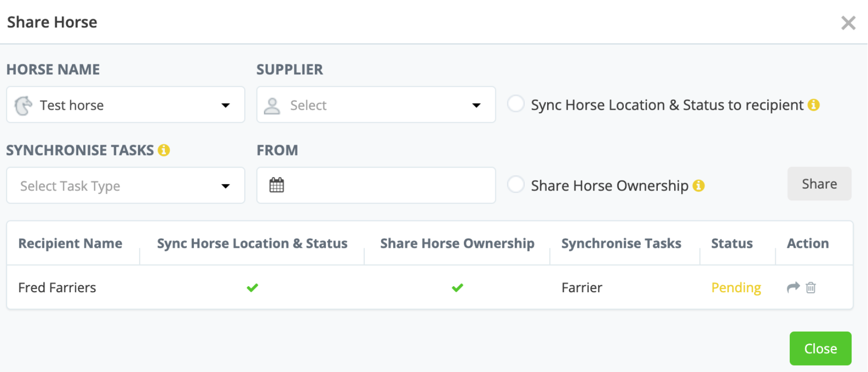Sort by the Recipient Name column header
The height and width of the screenshot is (372, 868).
(x=70, y=243)
